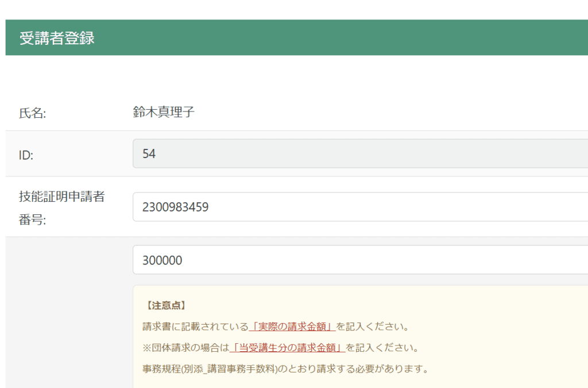
Task: Click the 番号: label line
Action: 32,220
